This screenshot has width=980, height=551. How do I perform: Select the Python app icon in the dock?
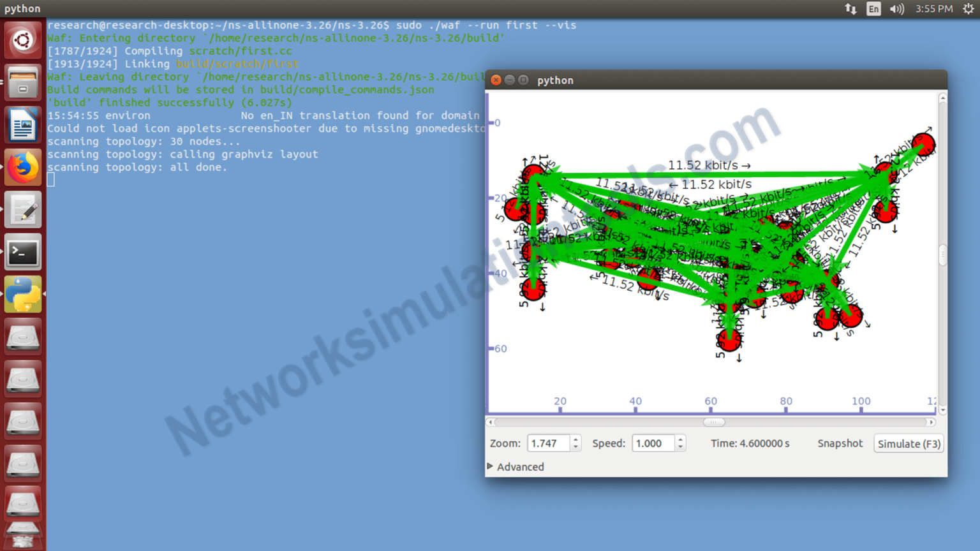click(23, 294)
